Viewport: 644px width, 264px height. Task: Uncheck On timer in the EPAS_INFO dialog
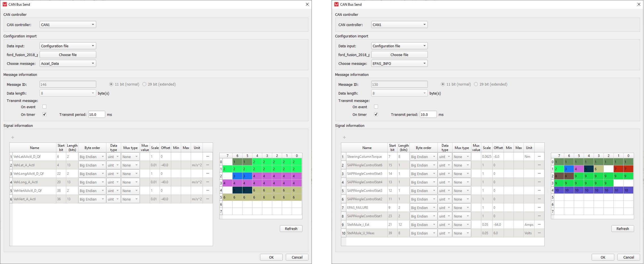tap(376, 114)
